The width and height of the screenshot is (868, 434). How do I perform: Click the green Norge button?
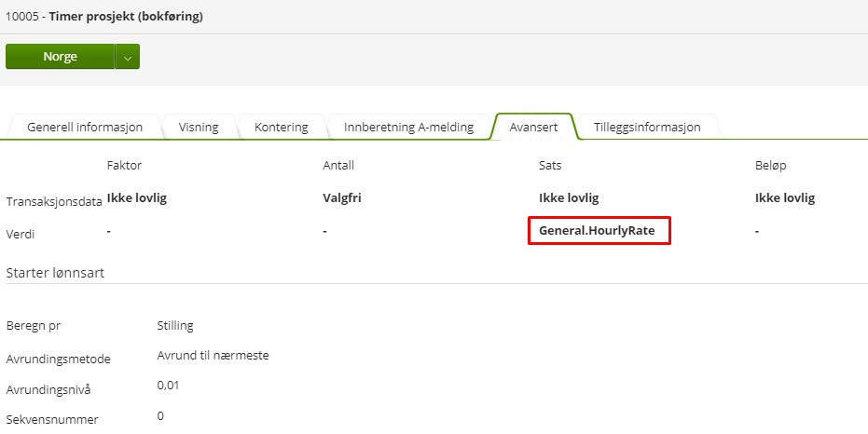click(60, 57)
